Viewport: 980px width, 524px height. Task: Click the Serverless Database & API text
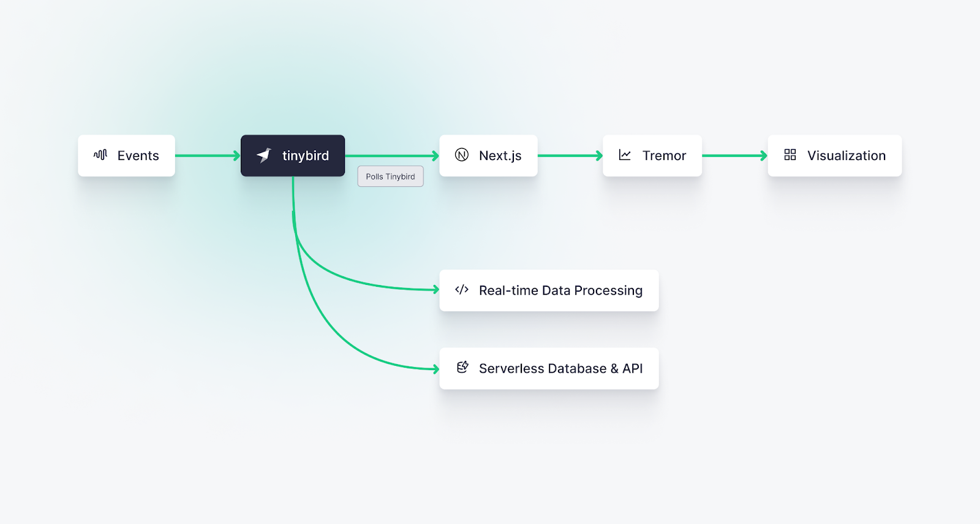pos(560,368)
